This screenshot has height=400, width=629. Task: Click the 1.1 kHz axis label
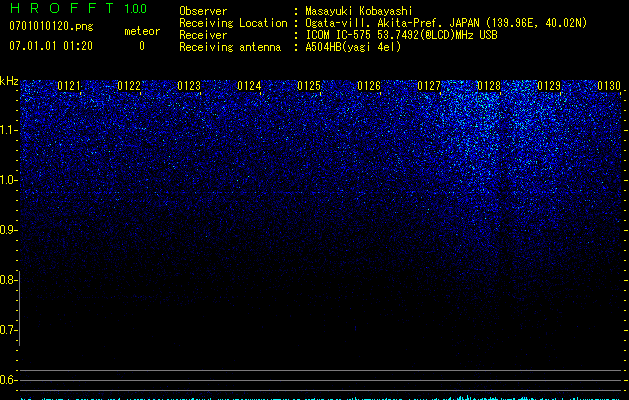(8, 130)
